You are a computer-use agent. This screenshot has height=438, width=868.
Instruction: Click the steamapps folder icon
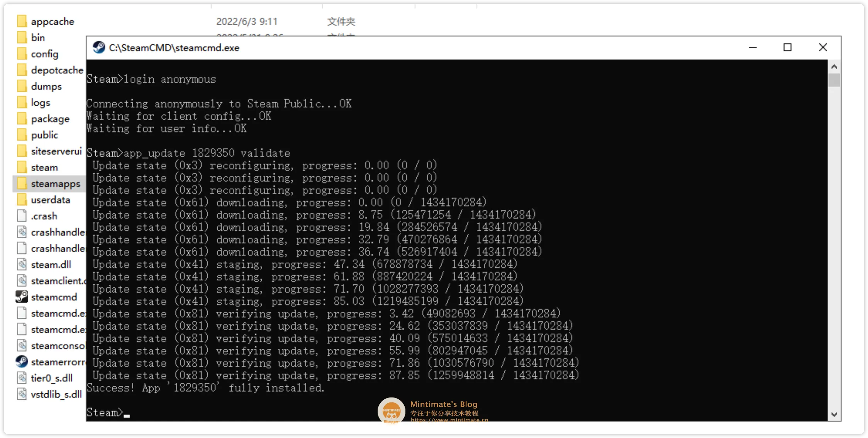[22, 183]
